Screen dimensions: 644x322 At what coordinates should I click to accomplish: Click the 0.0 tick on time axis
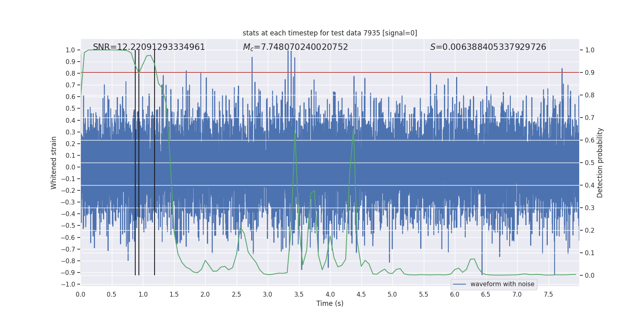[80, 294]
